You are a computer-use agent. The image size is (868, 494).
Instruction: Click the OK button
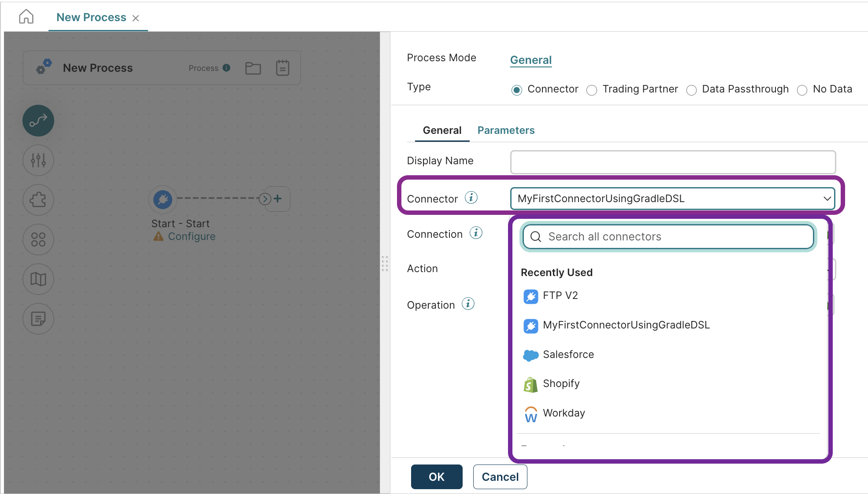[x=436, y=477]
